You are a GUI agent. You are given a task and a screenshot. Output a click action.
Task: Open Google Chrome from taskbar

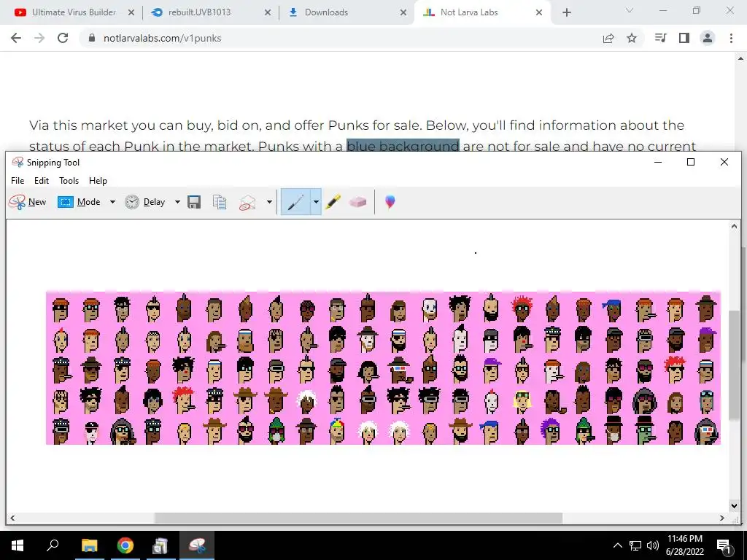click(125, 545)
